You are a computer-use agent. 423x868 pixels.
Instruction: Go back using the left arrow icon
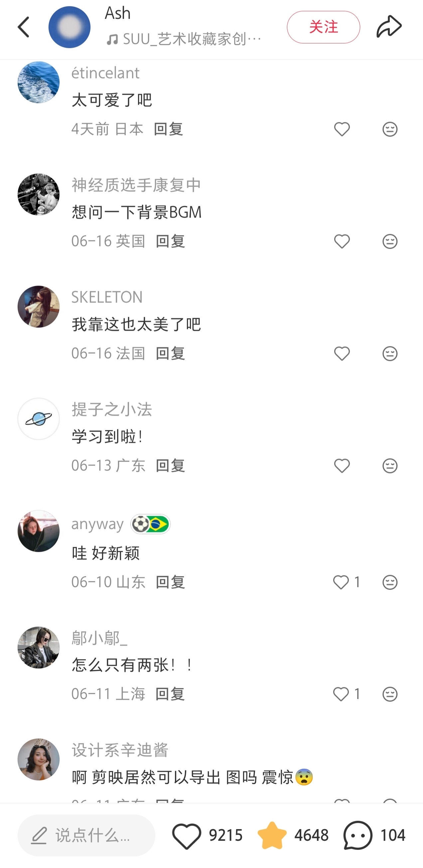[x=24, y=27]
